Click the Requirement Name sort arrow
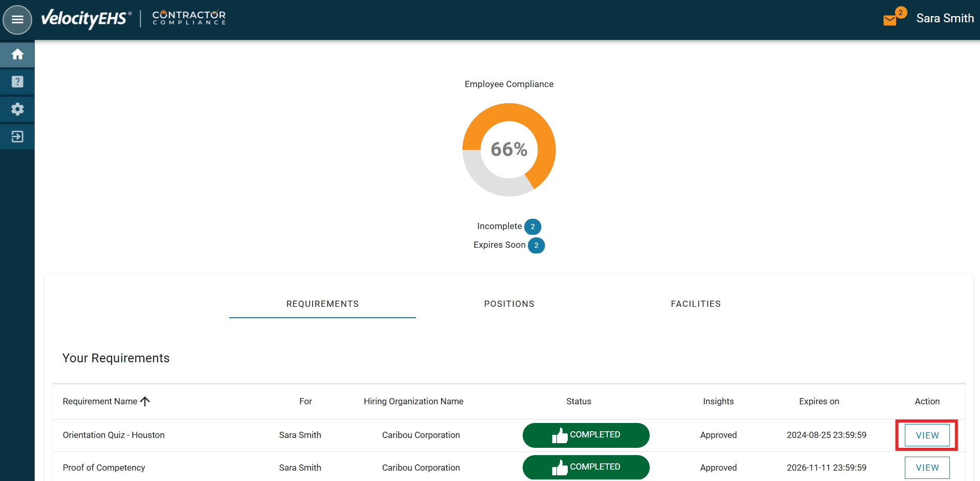This screenshot has height=481, width=980. point(145,401)
